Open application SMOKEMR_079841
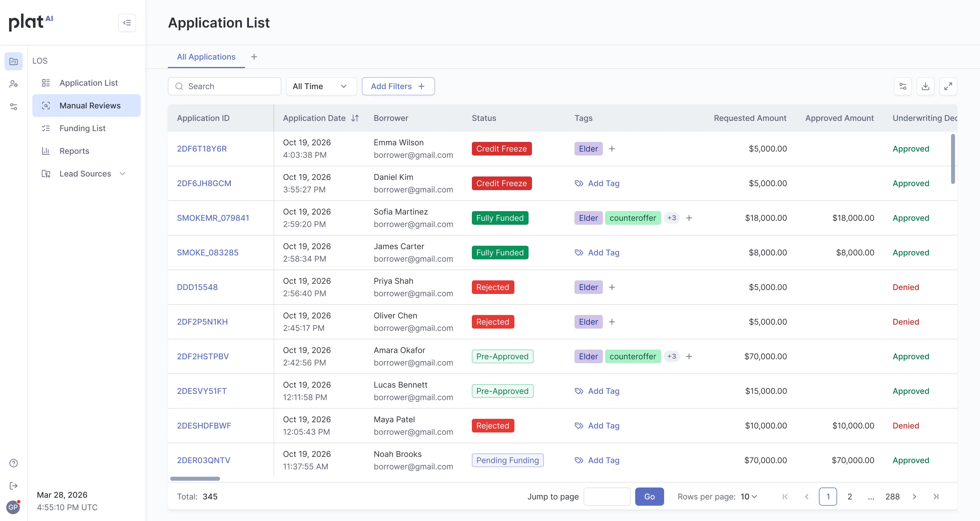Screen dimensions: 980x521 point(213,218)
